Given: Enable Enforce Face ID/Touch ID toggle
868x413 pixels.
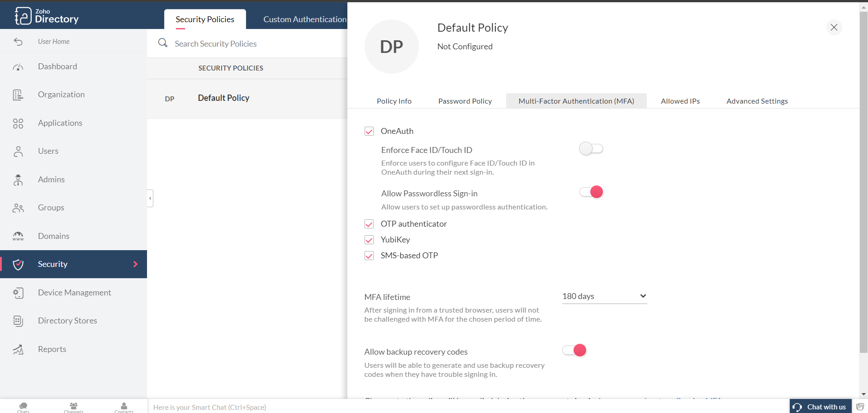Looking at the screenshot, I should pyautogui.click(x=591, y=149).
